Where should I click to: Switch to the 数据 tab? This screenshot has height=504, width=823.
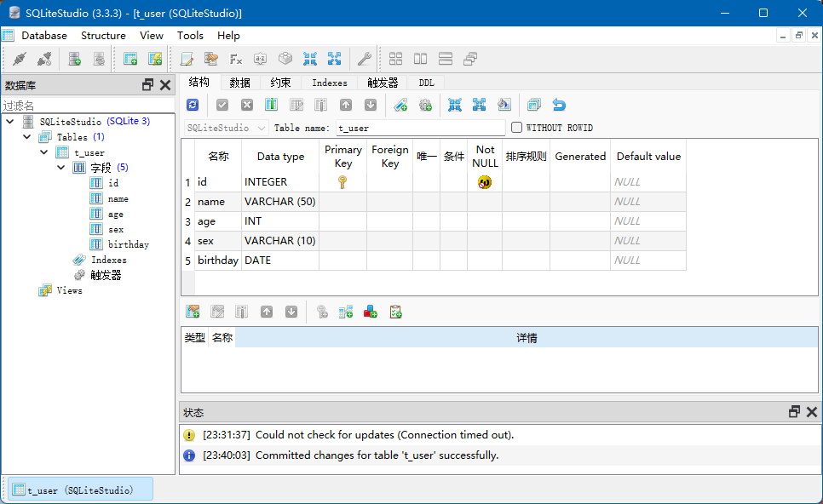pyautogui.click(x=240, y=83)
